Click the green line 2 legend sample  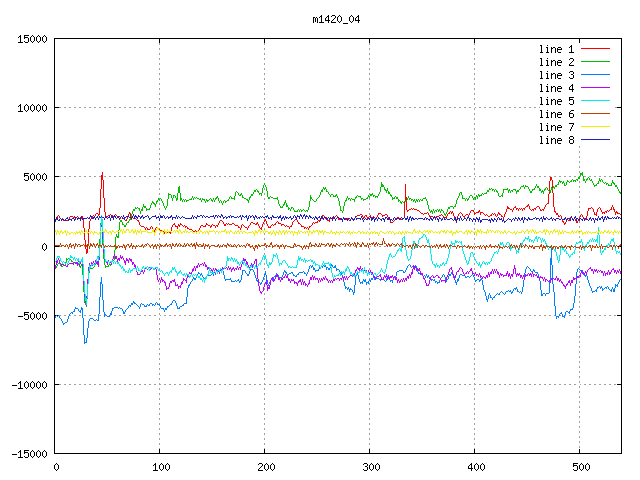(x=596, y=62)
